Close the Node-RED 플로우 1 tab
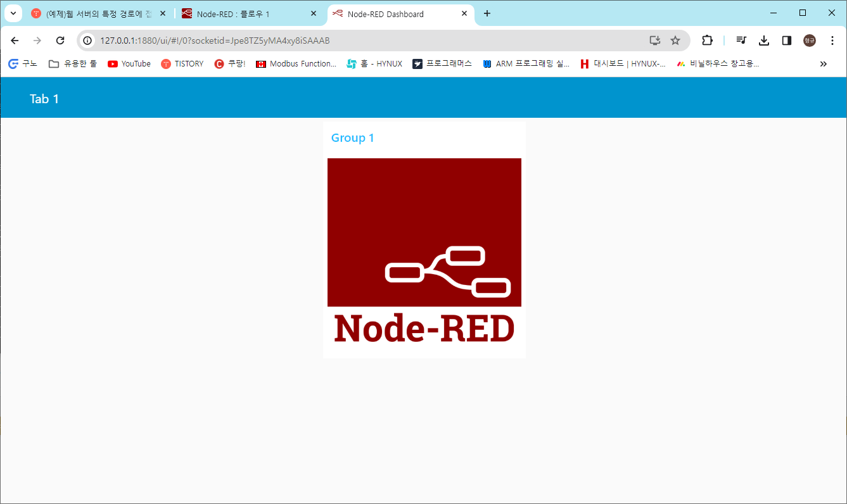Viewport: 847px width, 504px height. pos(314,13)
